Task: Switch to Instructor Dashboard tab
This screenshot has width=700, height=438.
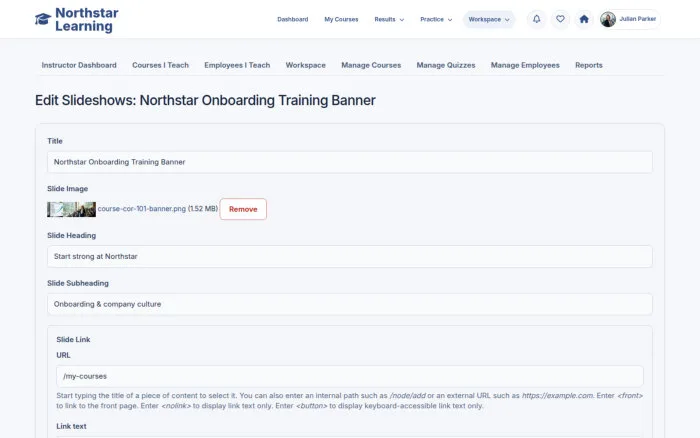Action: click(x=79, y=65)
